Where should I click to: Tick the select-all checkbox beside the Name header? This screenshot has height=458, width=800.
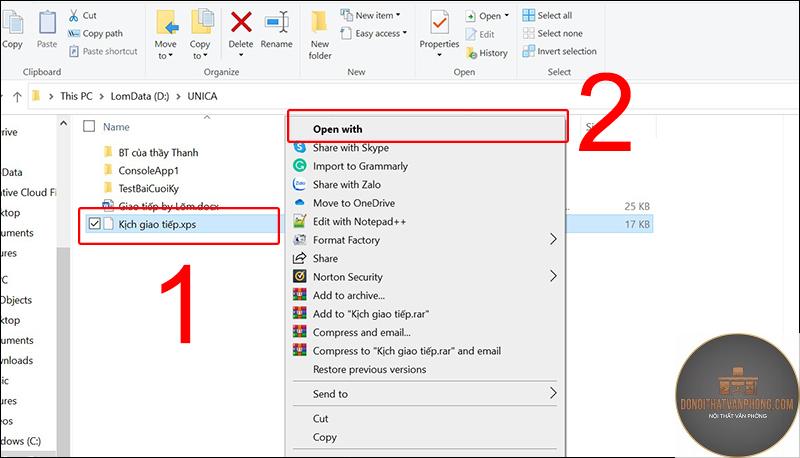(89, 126)
